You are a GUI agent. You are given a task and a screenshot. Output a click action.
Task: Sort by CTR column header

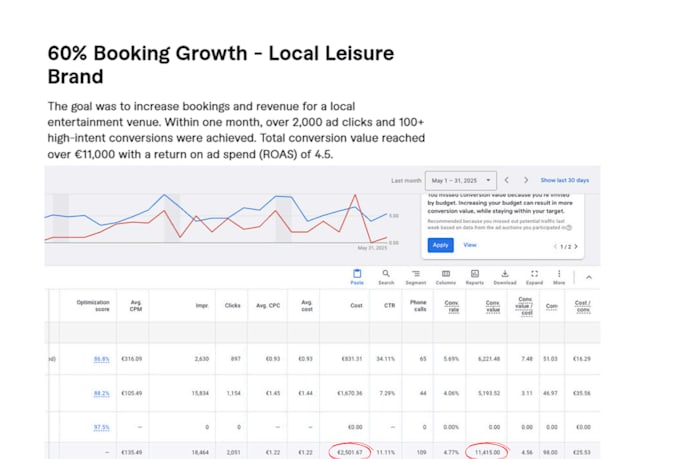click(389, 305)
